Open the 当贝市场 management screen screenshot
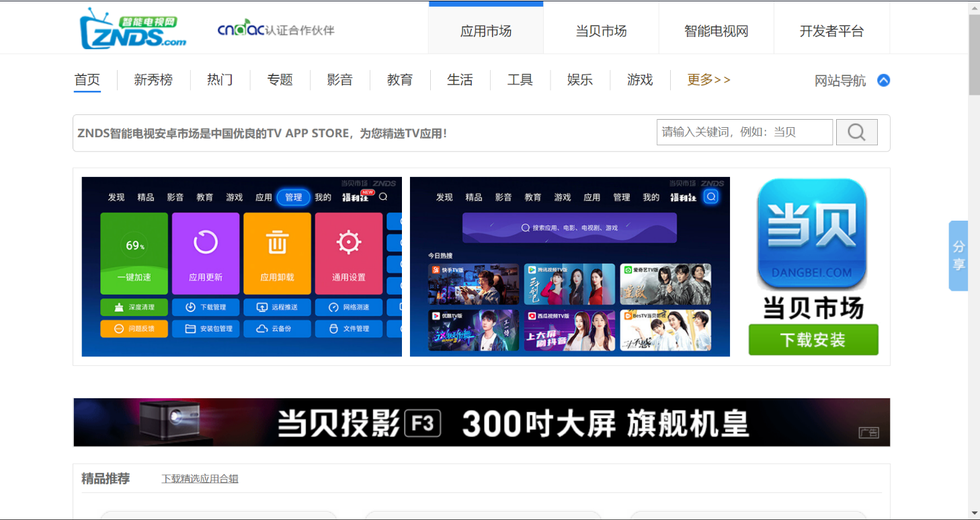This screenshot has width=980, height=520. pos(241,266)
